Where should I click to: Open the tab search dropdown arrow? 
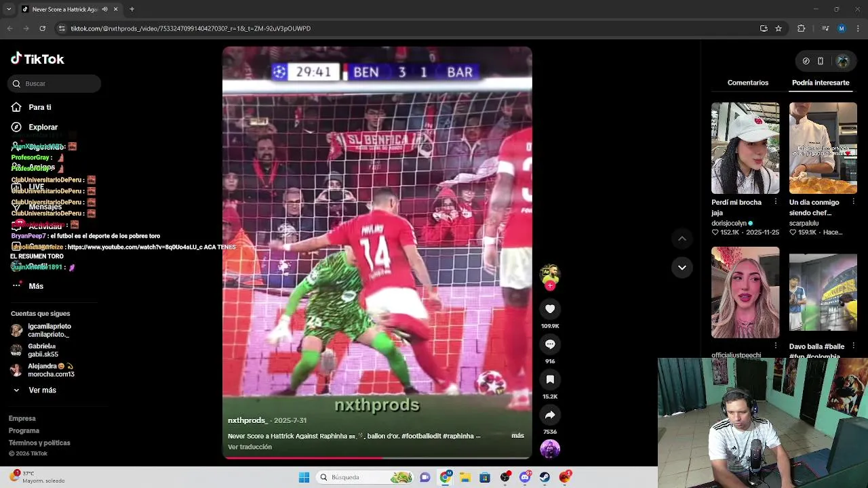[9, 9]
